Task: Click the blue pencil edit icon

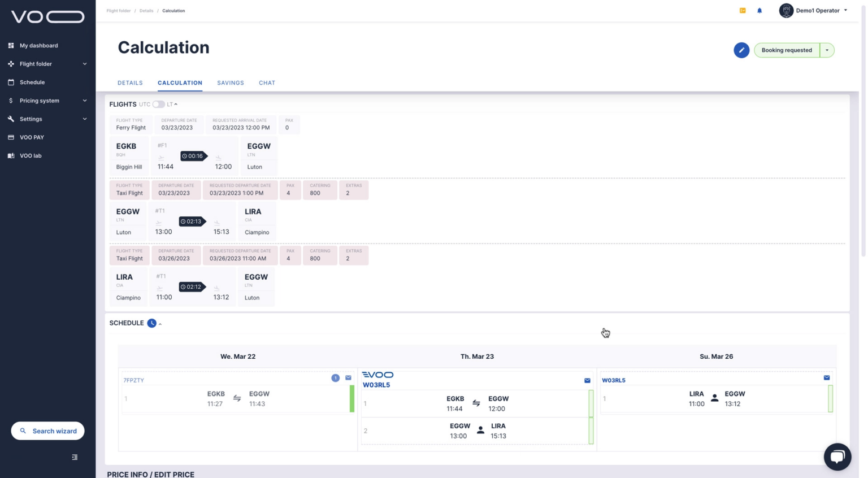Action: click(x=741, y=50)
